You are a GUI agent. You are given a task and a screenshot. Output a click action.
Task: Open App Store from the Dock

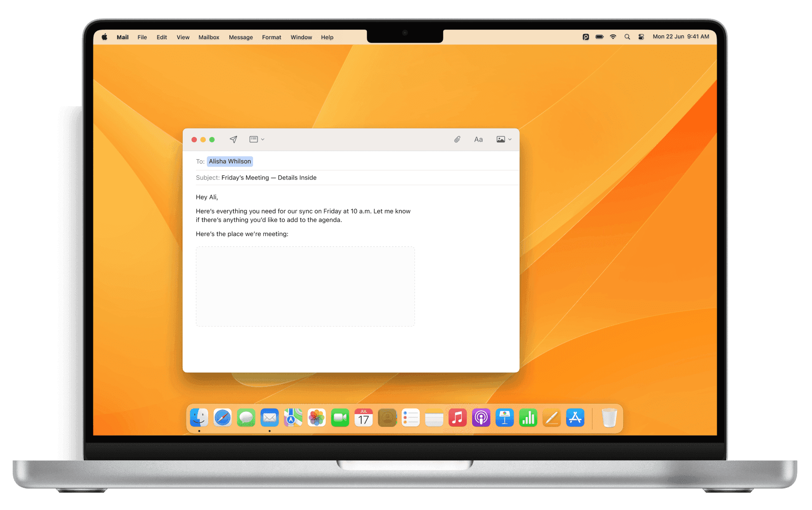tap(575, 418)
